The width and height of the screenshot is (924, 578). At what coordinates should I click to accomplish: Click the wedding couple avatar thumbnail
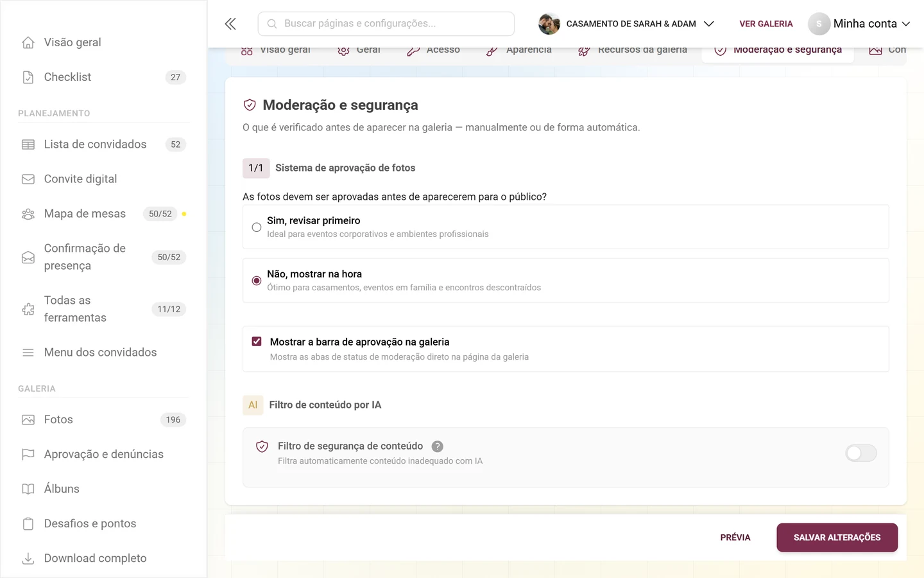tap(549, 24)
